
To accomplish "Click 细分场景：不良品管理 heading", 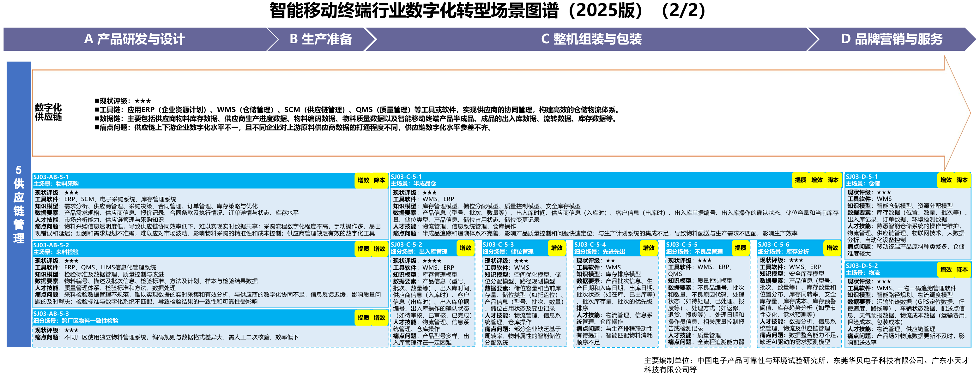I will coord(694,252).
